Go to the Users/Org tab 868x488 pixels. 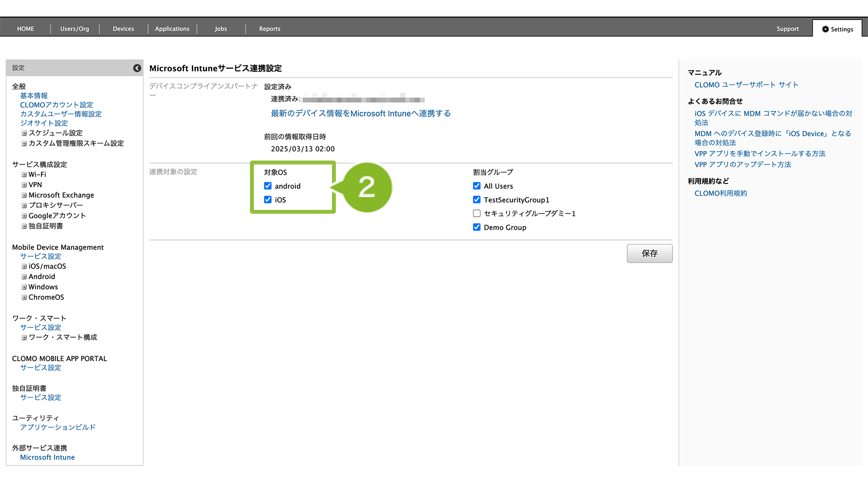coord(75,29)
